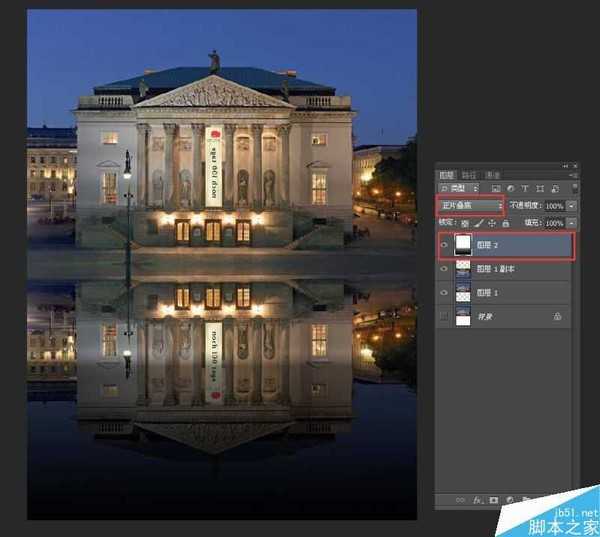Open the 正片叠底 blend mode dropdown

(468, 206)
